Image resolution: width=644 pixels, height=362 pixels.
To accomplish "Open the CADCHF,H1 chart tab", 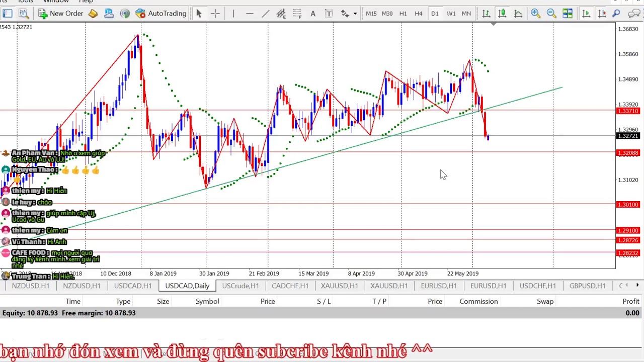I will point(290,286).
